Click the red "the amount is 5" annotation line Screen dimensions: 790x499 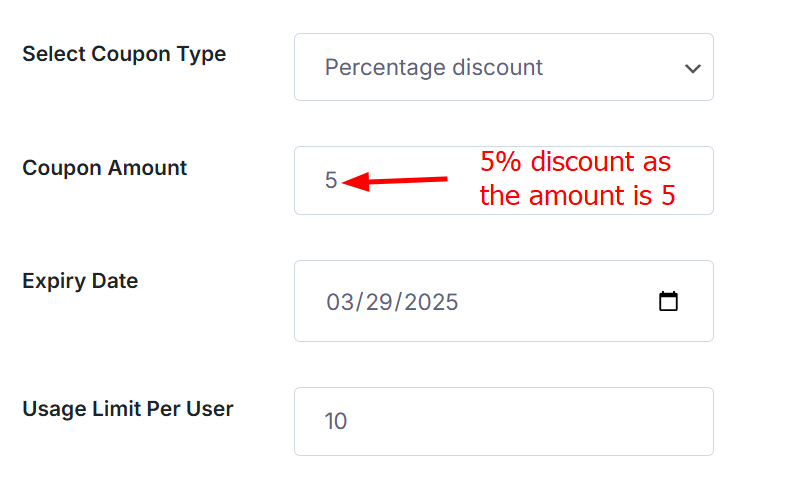point(577,195)
